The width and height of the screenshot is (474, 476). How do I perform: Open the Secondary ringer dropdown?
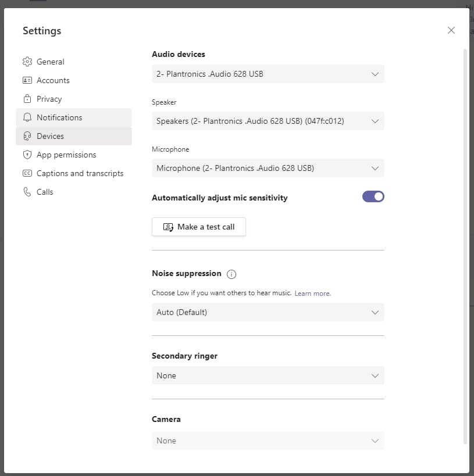tap(268, 375)
